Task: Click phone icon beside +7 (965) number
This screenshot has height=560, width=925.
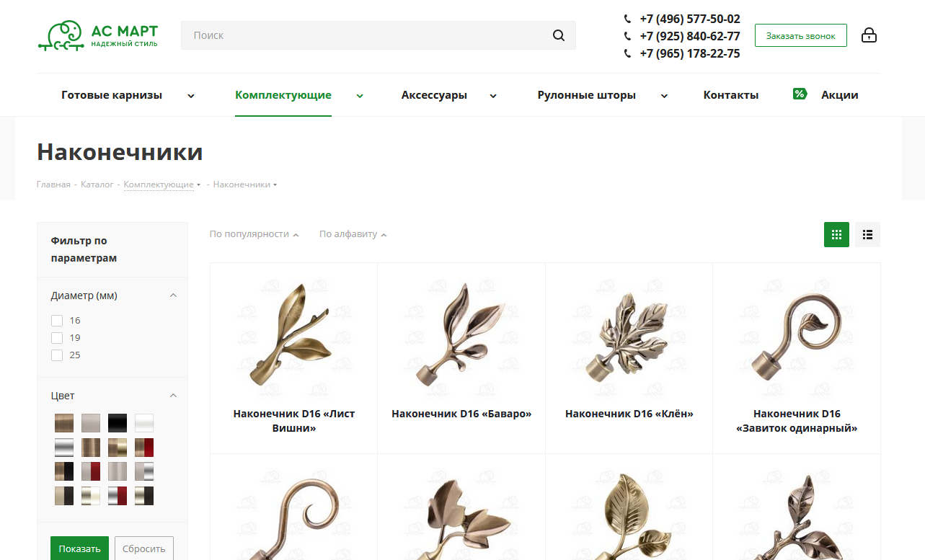Action: pos(627,53)
